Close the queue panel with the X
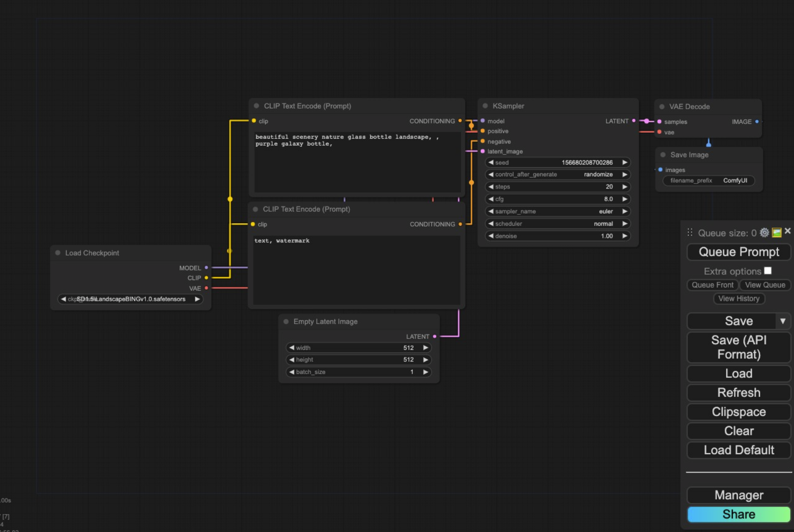Viewport: 794px width, 532px height. [x=788, y=231]
